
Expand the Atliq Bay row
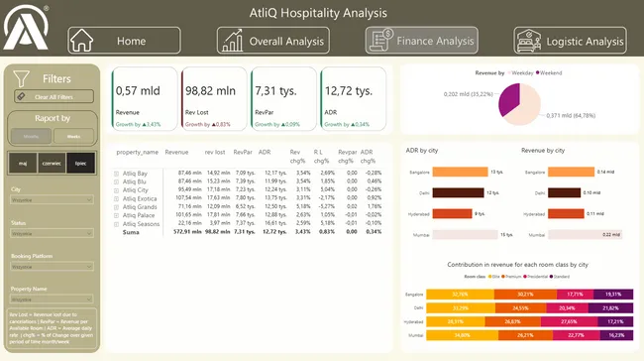tap(116, 174)
